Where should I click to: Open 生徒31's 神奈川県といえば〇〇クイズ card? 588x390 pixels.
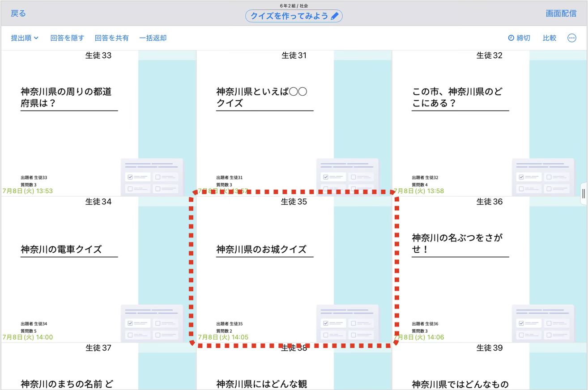(x=294, y=123)
